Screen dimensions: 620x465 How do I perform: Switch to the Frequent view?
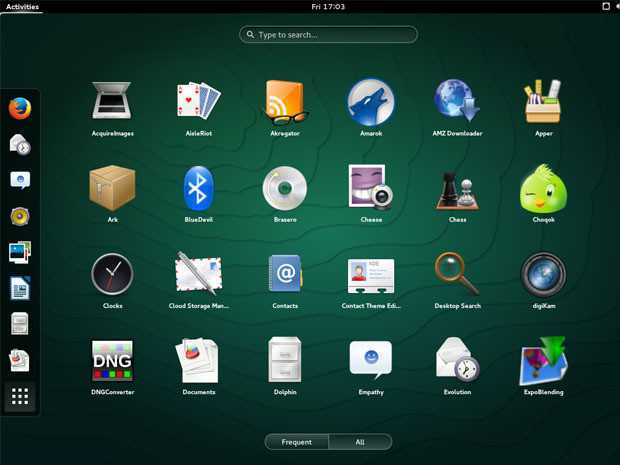pyautogui.click(x=297, y=442)
